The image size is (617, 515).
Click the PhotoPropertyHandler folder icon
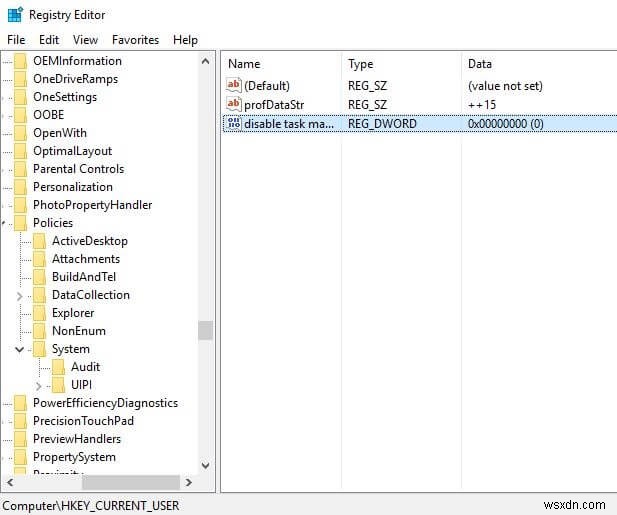coord(20,205)
